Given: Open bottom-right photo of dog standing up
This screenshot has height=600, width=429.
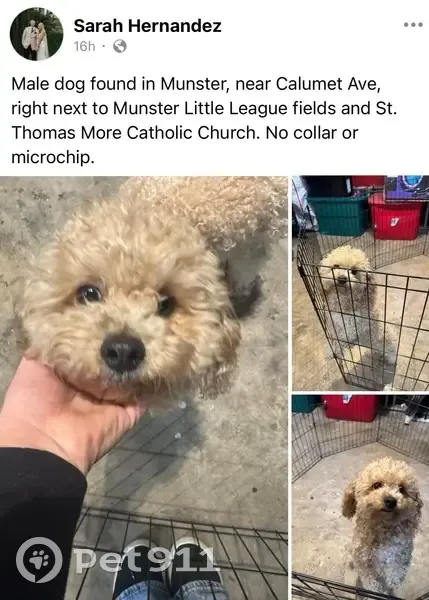Looking at the screenshot, I should pos(360,497).
